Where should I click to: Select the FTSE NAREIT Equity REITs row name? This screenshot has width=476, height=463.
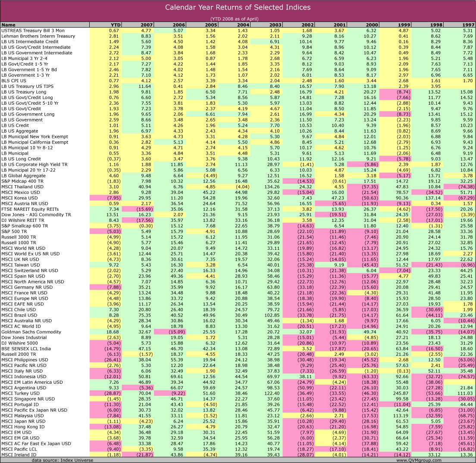(x=30, y=209)
